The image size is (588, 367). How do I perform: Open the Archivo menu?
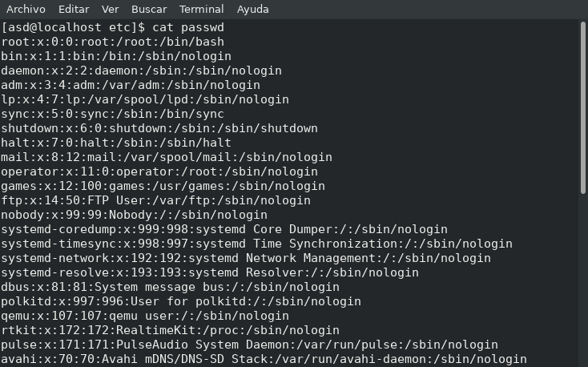(24, 10)
